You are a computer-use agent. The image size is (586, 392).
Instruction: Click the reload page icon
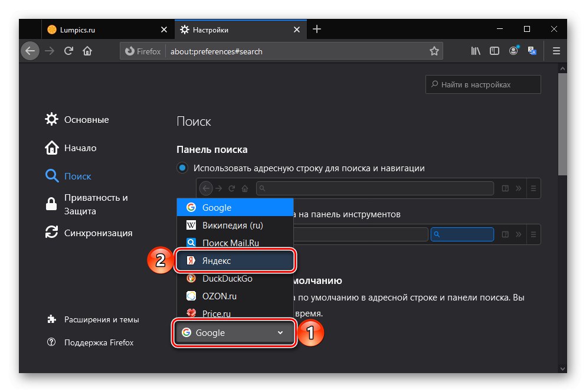pyautogui.click(x=68, y=51)
